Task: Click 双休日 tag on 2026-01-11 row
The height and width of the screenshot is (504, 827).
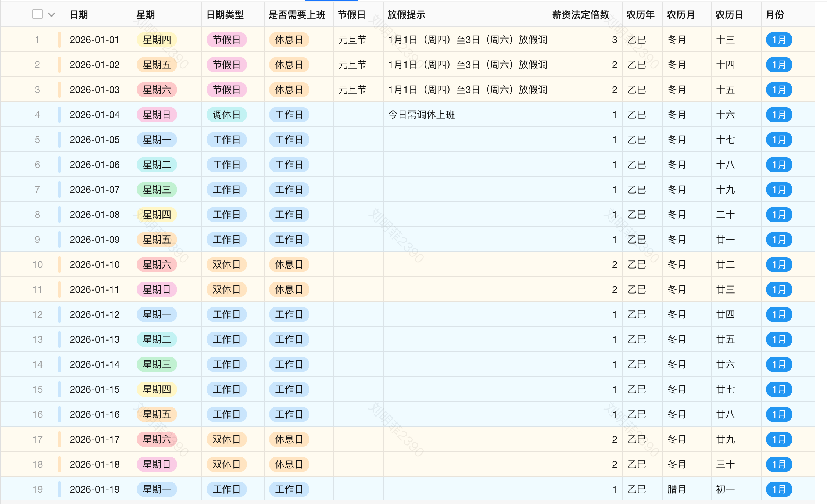Action: [226, 289]
